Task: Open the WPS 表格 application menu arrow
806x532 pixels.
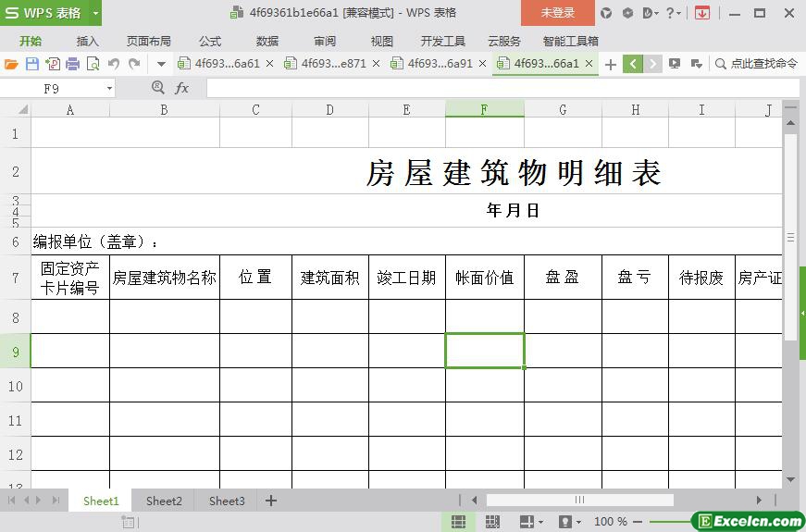Action: pyautogui.click(x=95, y=13)
